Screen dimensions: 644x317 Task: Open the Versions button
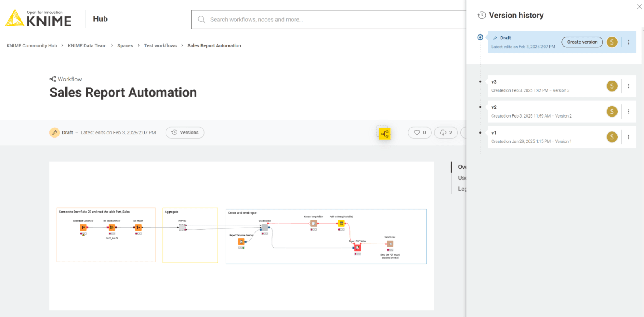point(185,133)
